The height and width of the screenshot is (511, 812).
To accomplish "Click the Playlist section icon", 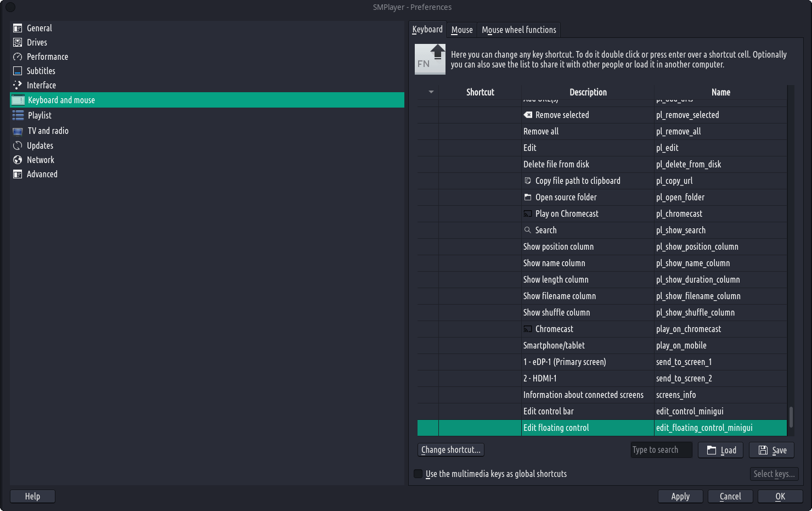I will click(18, 115).
